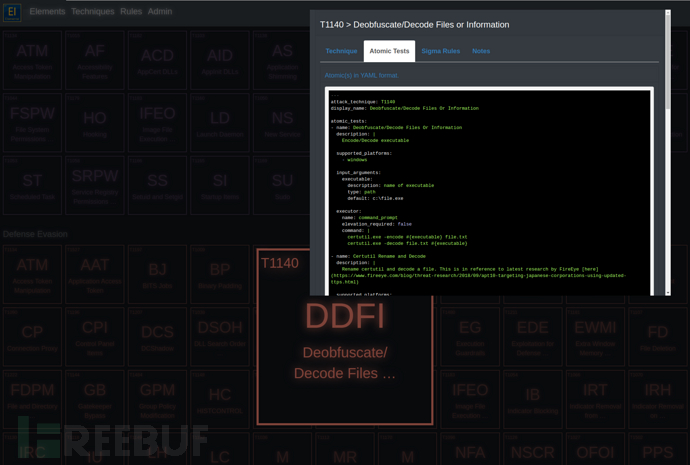Open the AID AppInit DLLs tile
Image resolution: width=690 pixels, height=465 pixels.
click(220, 60)
